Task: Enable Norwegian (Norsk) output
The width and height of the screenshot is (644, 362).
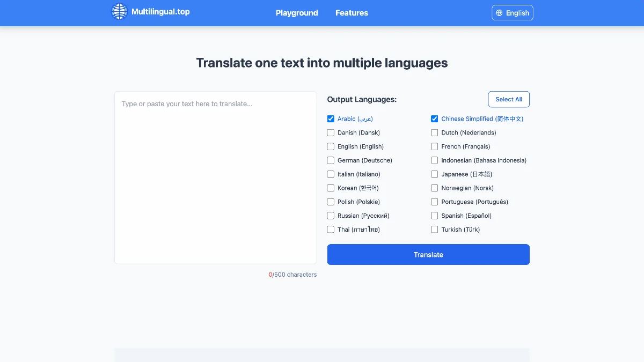Action: pos(434,188)
